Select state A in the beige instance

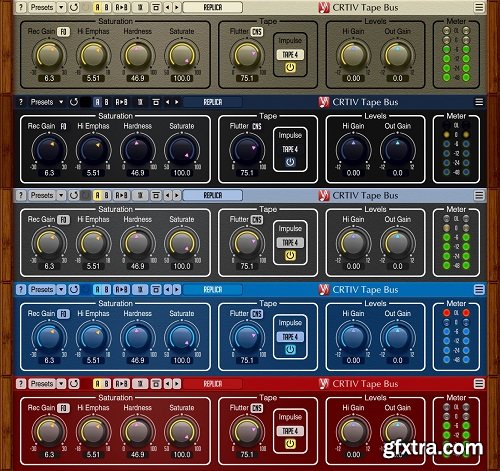(x=97, y=7)
